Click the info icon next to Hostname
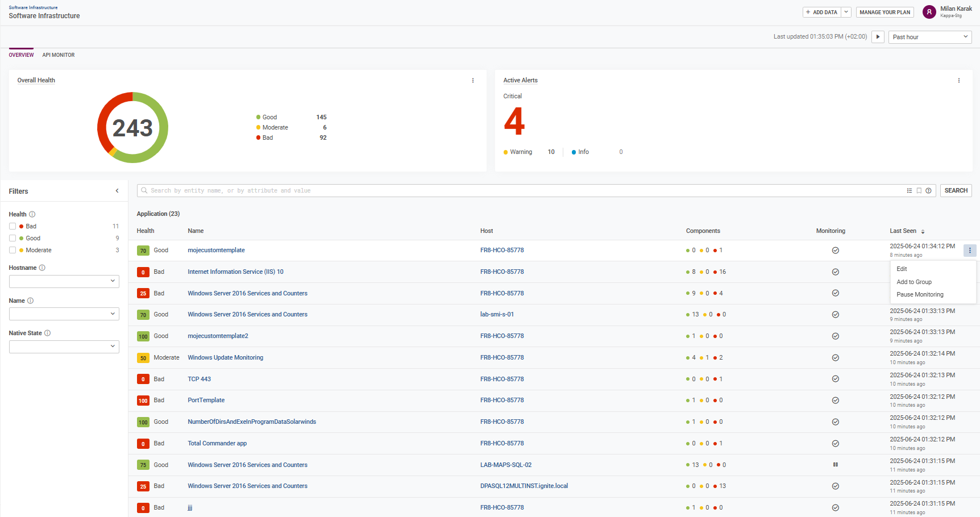The image size is (980, 517). 42,268
